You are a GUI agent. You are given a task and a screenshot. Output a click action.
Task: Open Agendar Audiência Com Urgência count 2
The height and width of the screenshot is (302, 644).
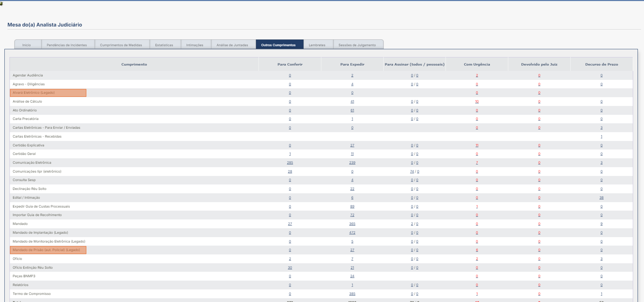[477, 75]
